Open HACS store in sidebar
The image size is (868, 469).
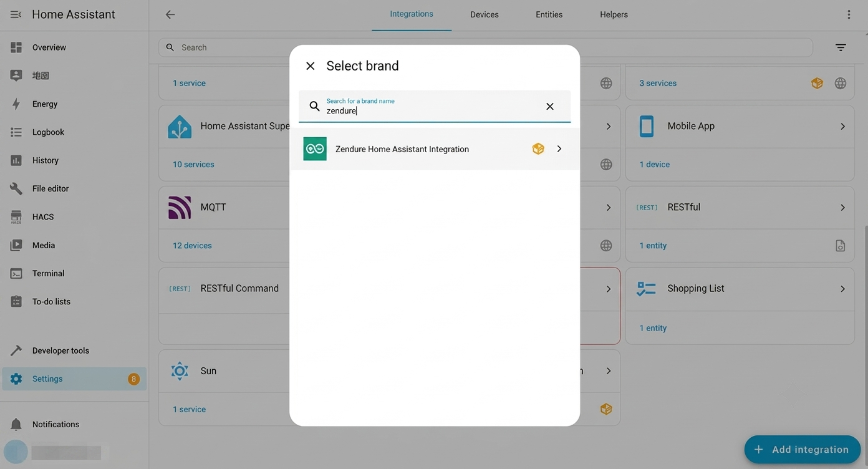(x=74, y=217)
